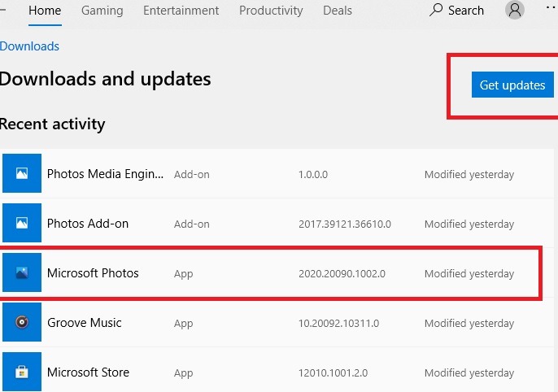Open the Productivity tab
Viewport: 558px width, 392px height.
[271, 11]
